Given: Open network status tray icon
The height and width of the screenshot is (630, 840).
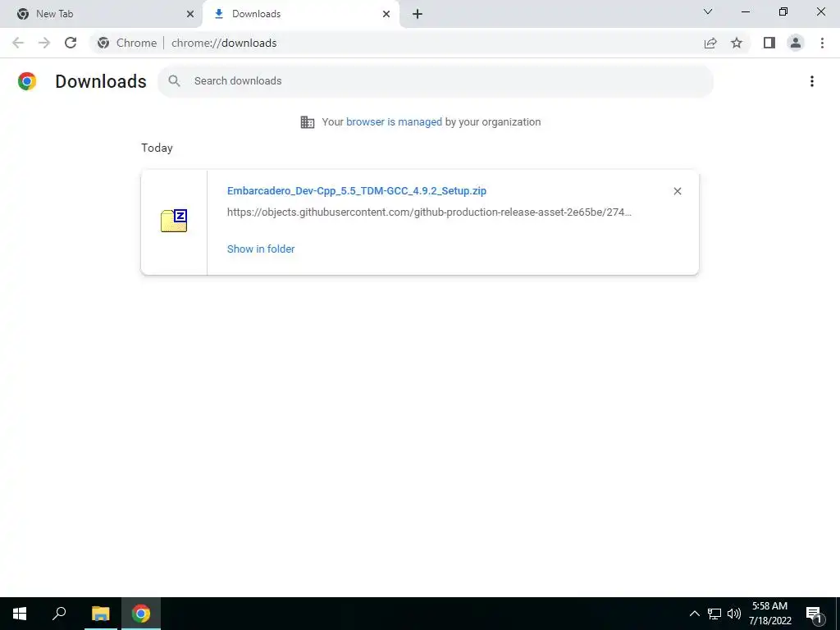Looking at the screenshot, I should pyautogui.click(x=714, y=614).
